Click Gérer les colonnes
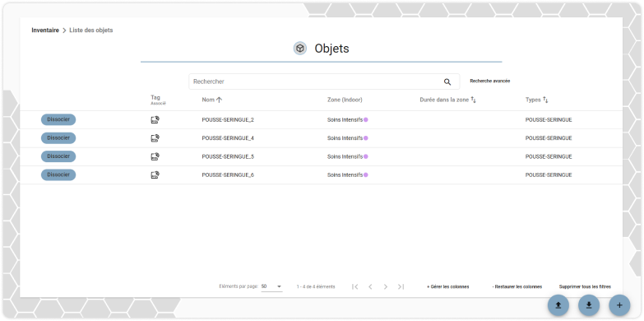This screenshot has width=644, height=321. tap(447, 287)
